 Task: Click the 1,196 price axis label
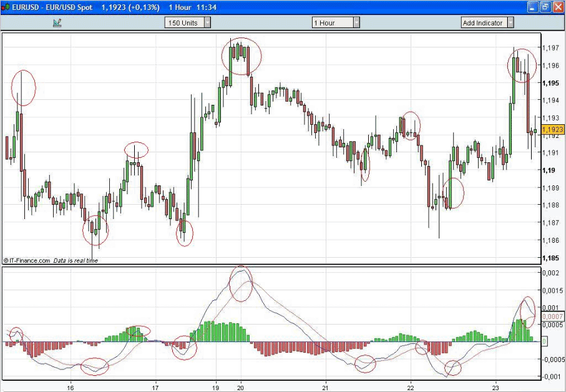coord(550,66)
